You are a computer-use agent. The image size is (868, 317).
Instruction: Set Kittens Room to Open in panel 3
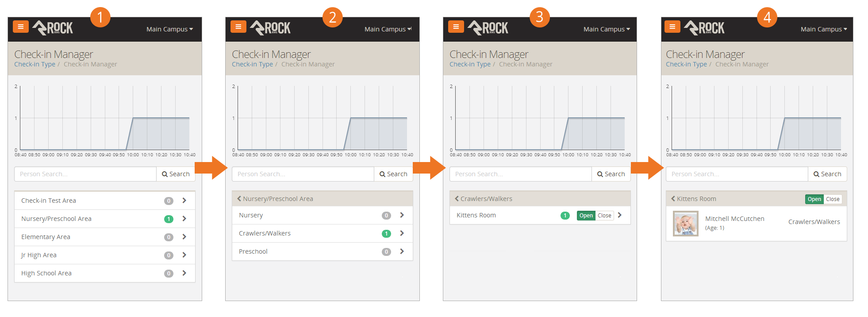pyautogui.click(x=586, y=216)
